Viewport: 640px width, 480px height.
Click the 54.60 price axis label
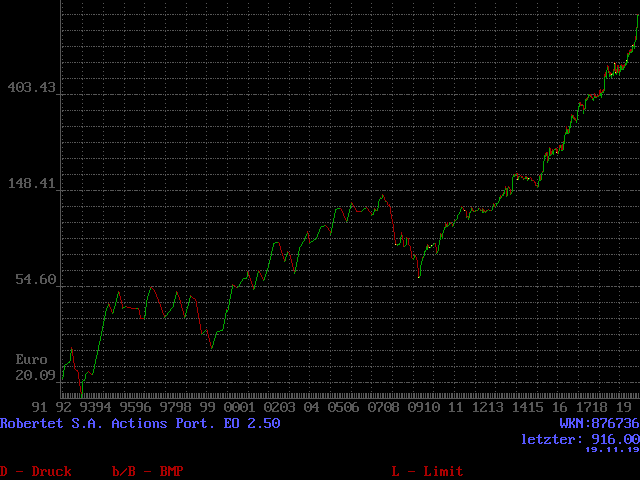click(35, 280)
